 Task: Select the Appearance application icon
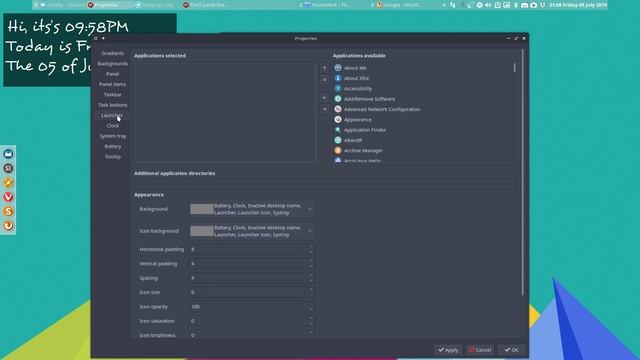[x=338, y=120]
